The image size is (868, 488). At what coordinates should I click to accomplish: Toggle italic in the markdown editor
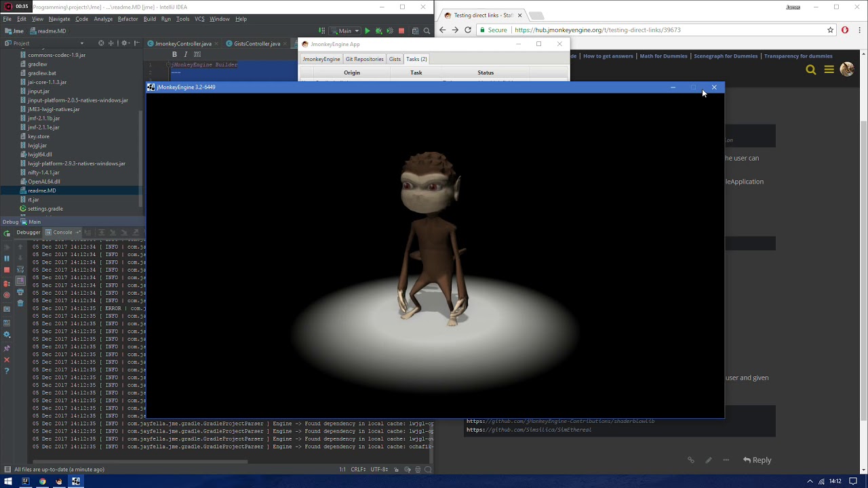point(185,54)
